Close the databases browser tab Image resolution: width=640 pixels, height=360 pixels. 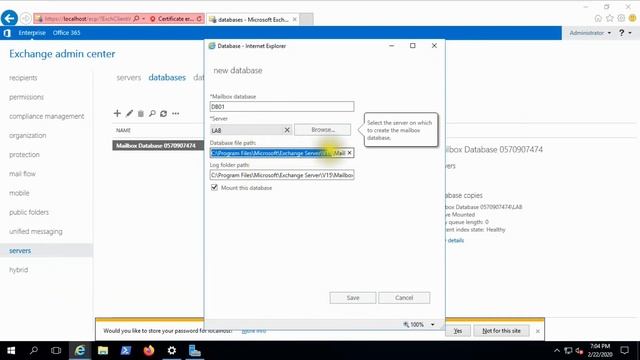pos(294,19)
